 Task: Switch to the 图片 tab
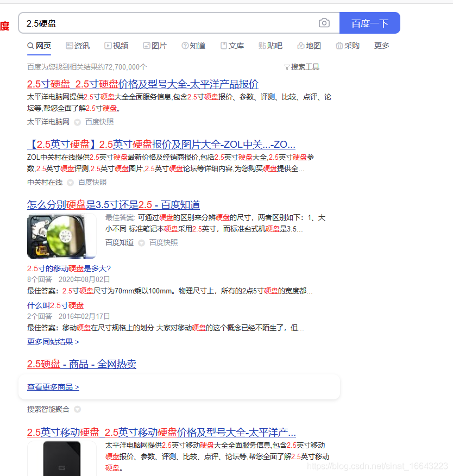(155, 46)
